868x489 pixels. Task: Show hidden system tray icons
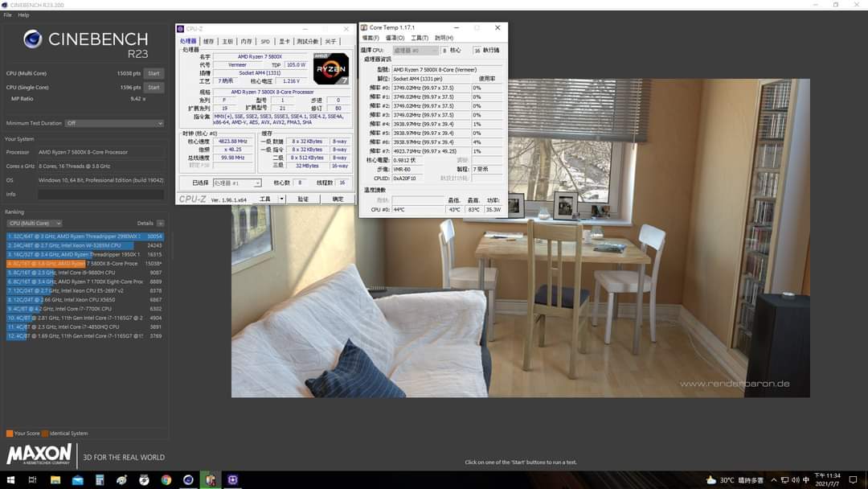774,479
